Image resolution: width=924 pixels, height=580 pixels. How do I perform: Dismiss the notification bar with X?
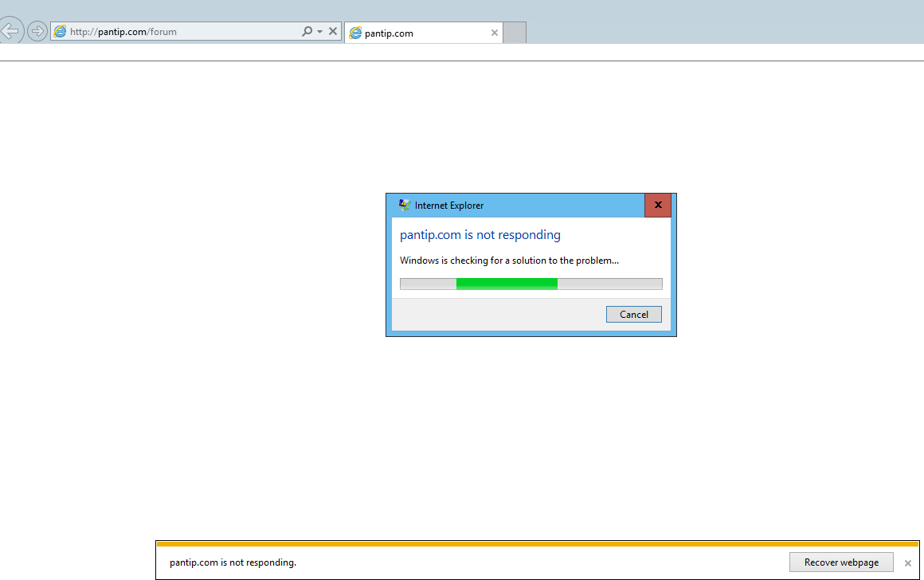pyautogui.click(x=907, y=563)
